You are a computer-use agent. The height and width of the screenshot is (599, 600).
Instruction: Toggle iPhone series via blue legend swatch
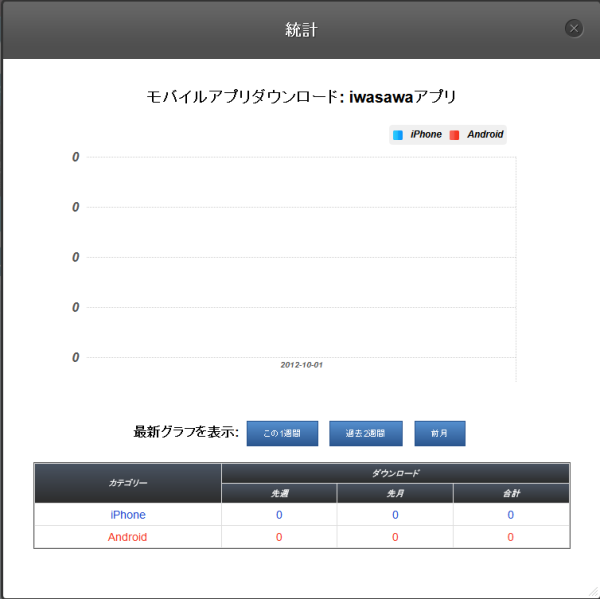click(x=398, y=135)
